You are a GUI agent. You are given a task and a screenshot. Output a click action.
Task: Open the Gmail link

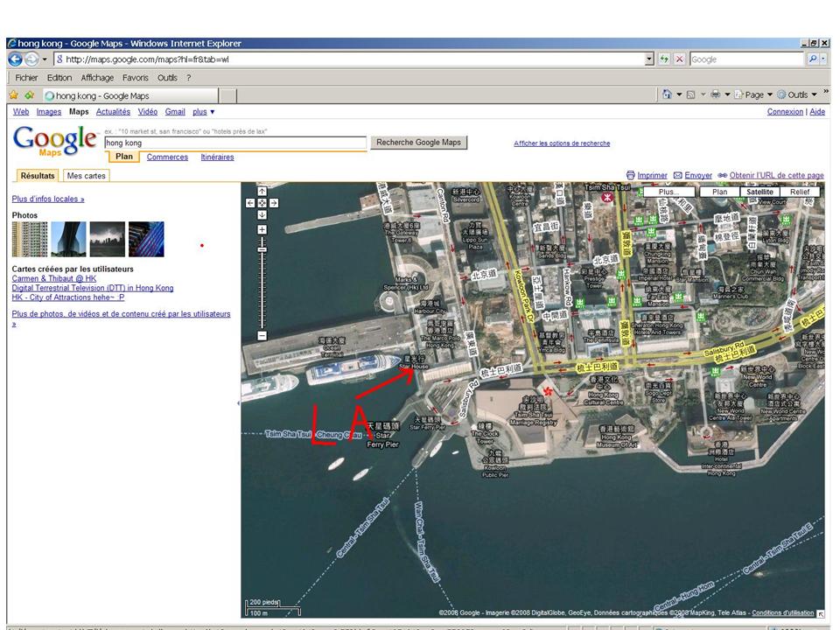click(x=175, y=111)
